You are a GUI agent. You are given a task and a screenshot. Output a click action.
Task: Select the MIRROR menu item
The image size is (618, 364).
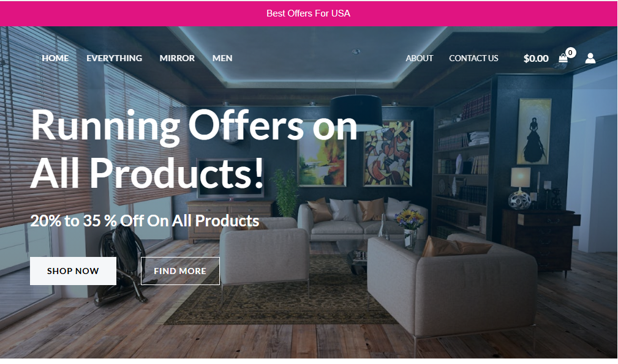click(177, 58)
